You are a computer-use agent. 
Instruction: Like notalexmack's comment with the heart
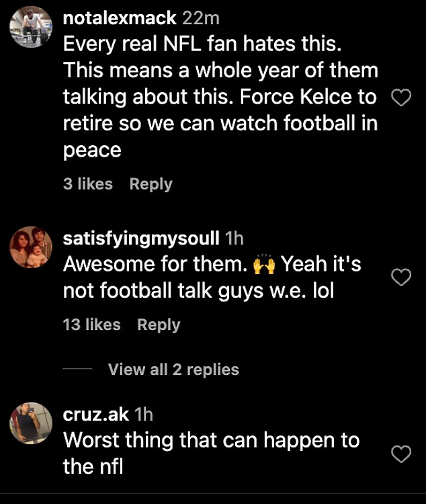point(400,99)
